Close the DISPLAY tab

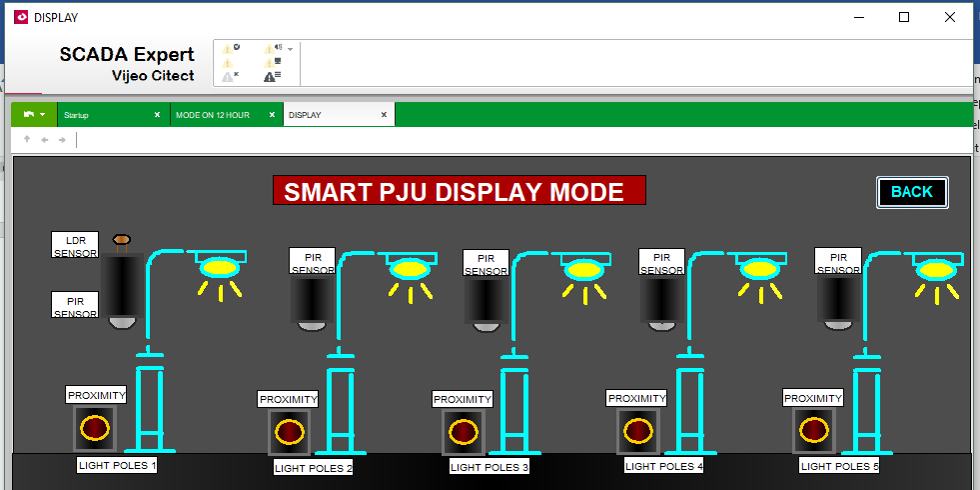coord(384,115)
